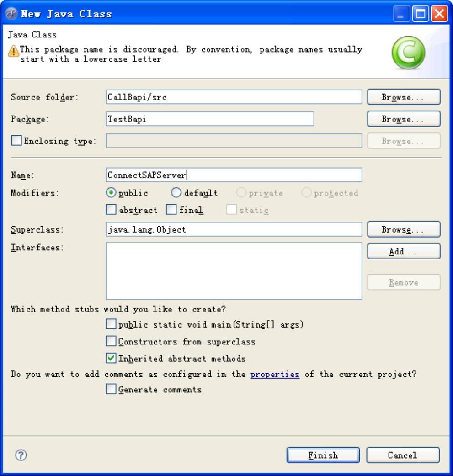Check the final modifier checkbox
453x476 pixels.
(x=171, y=210)
